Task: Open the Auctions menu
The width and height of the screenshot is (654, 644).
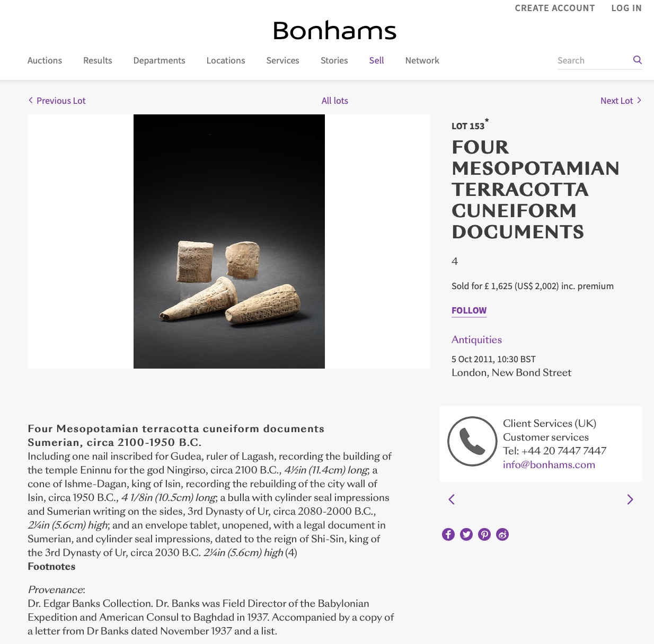Action: [x=45, y=60]
